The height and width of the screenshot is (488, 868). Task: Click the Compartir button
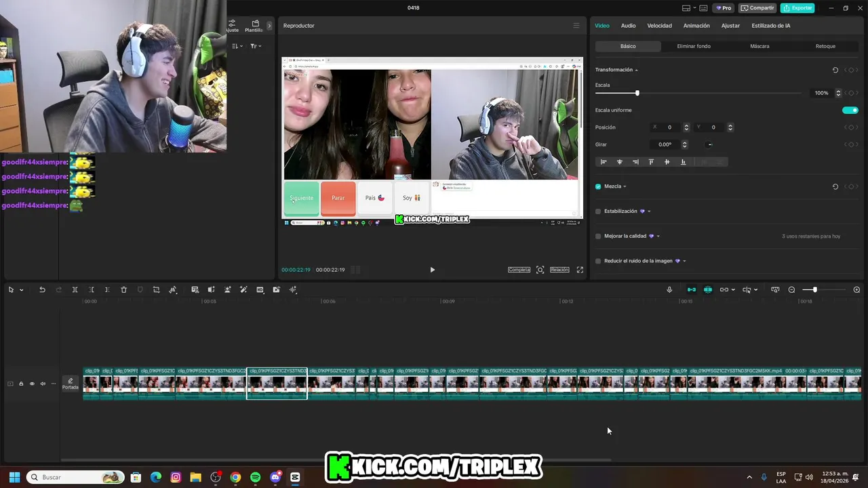point(757,8)
